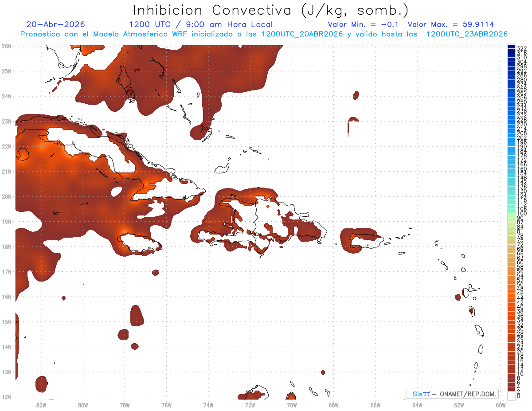
Task: Select the 20-Abr-2026 date label
Action: click(x=55, y=24)
